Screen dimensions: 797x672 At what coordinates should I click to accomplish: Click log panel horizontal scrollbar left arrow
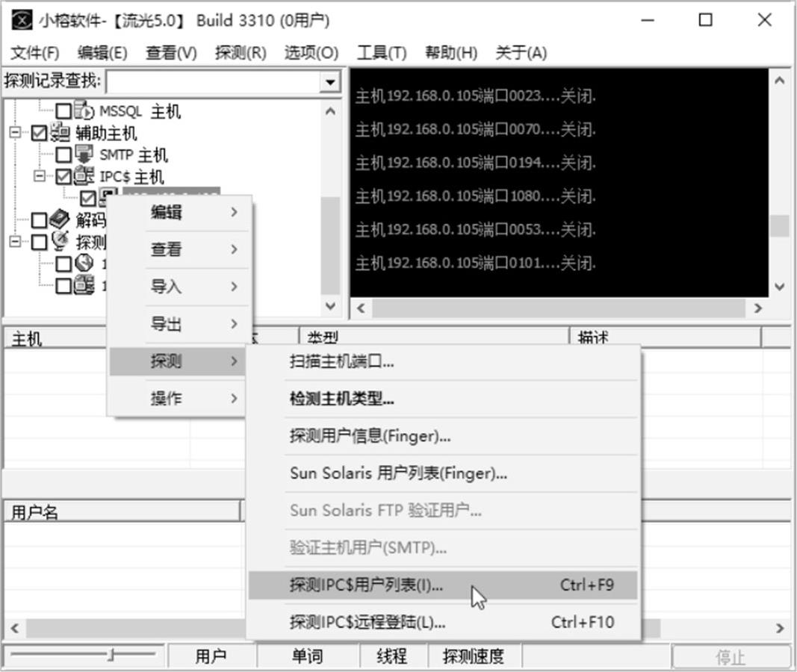click(x=362, y=308)
